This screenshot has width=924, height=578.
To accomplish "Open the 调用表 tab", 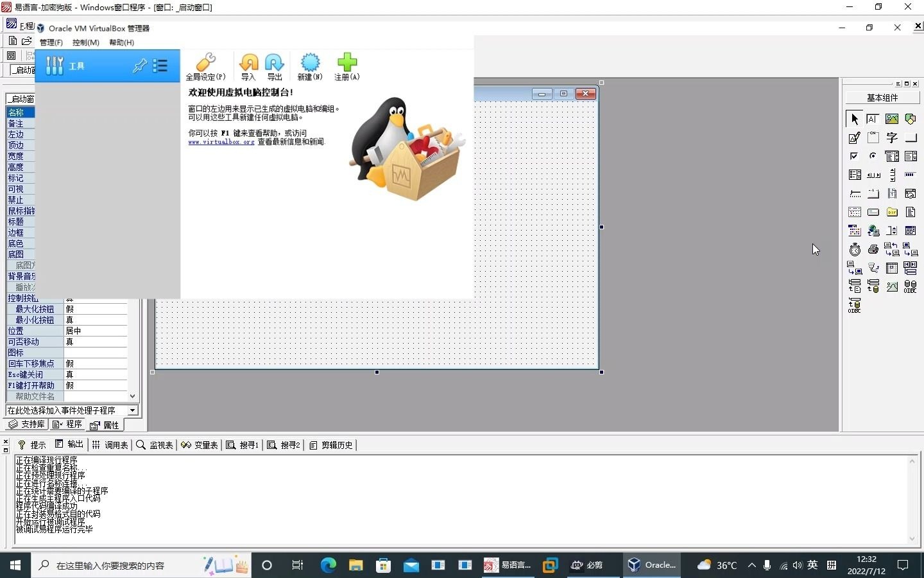I will point(110,445).
